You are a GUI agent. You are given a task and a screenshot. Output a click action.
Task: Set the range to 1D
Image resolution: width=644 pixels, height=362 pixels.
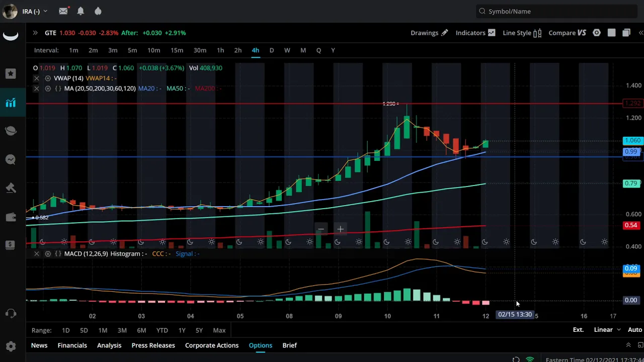[x=65, y=330]
